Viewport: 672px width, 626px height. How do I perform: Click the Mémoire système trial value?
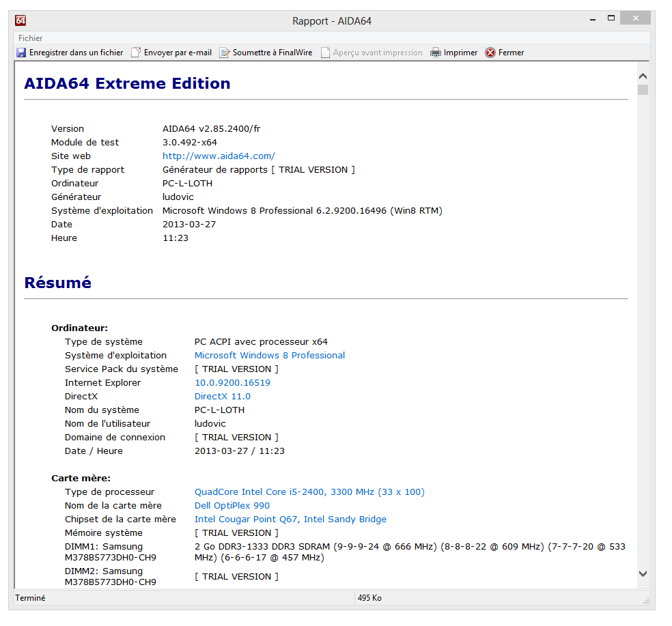236,533
